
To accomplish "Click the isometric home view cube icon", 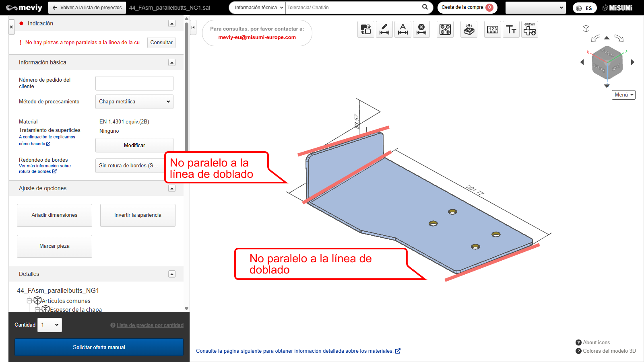I will pos(586,29).
